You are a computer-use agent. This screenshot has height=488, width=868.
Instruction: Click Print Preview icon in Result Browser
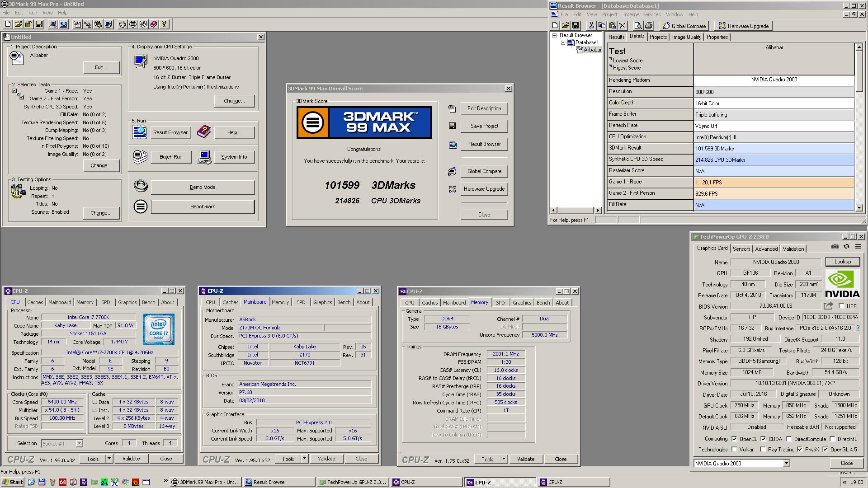(638, 26)
